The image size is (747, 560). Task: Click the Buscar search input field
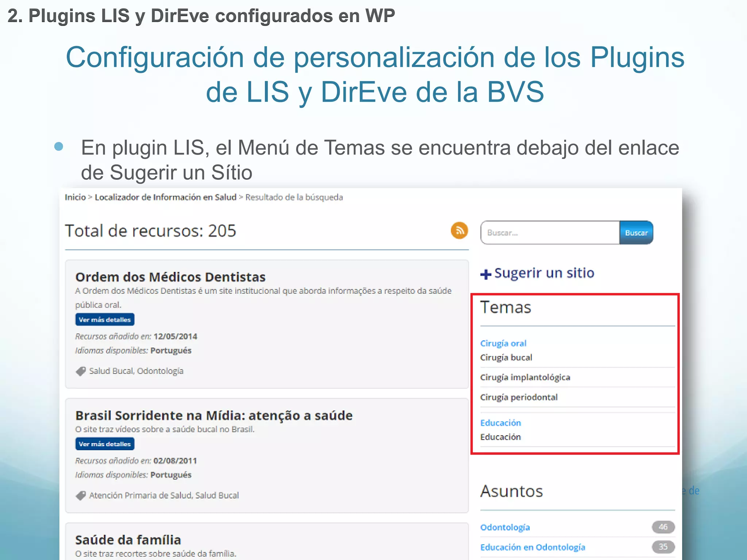click(x=550, y=233)
